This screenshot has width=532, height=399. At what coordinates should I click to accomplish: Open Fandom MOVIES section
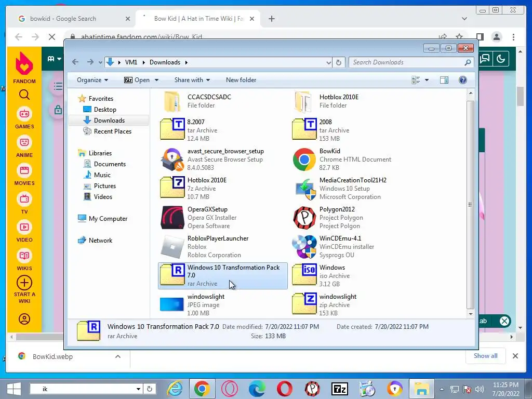click(x=24, y=175)
